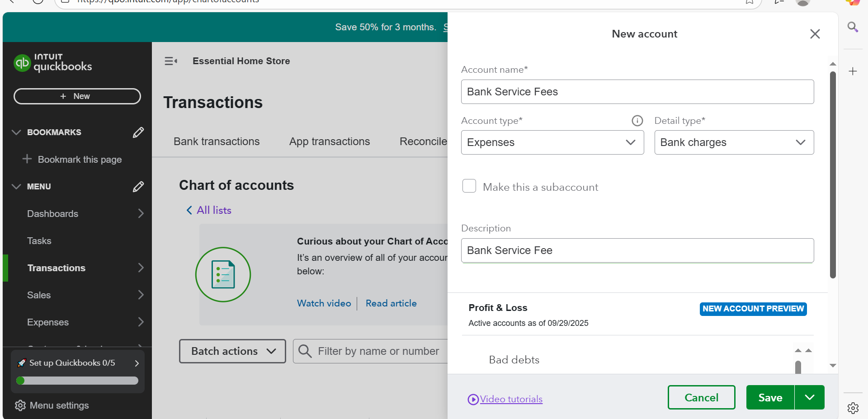The width and height of the screenshot is (868, 419).
Task: Switch to the Bank transactions tab
Action: click(217, 141)
